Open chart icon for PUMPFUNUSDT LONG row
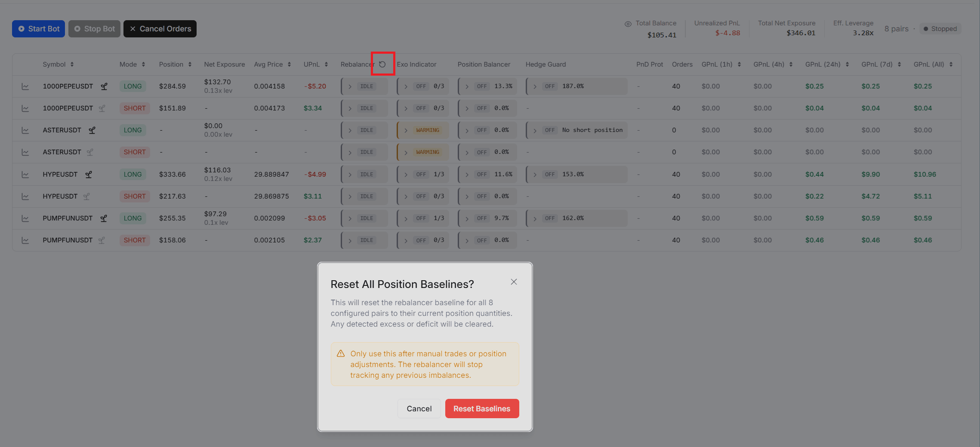This screenshot has width=980, height=447. point(25,218)
